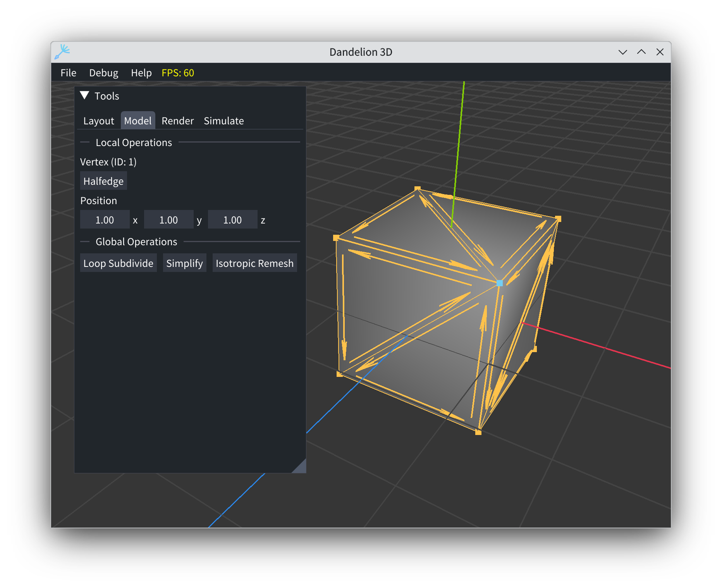Click the Position label
The image size is (722, 588).
click(98, 201)
